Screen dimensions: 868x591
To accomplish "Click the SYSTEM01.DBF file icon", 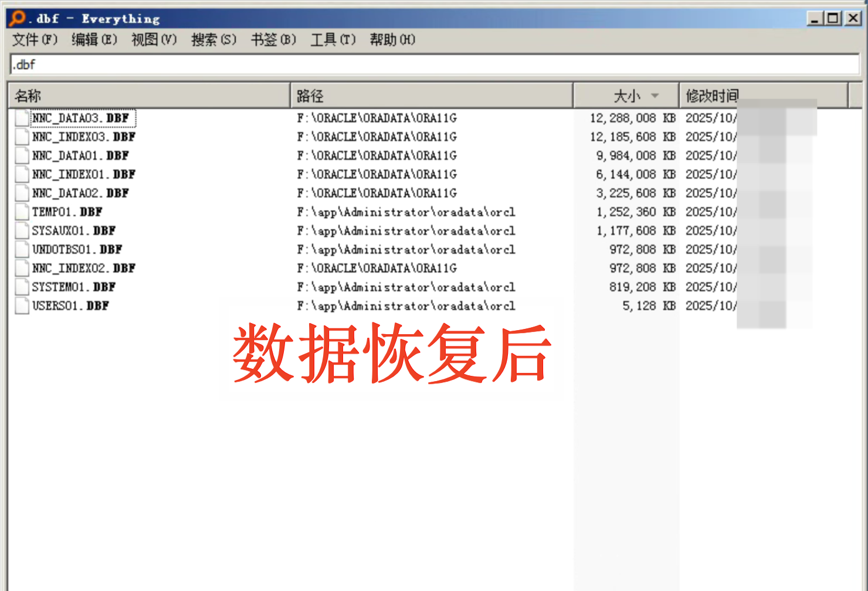I will pos(22,287).
